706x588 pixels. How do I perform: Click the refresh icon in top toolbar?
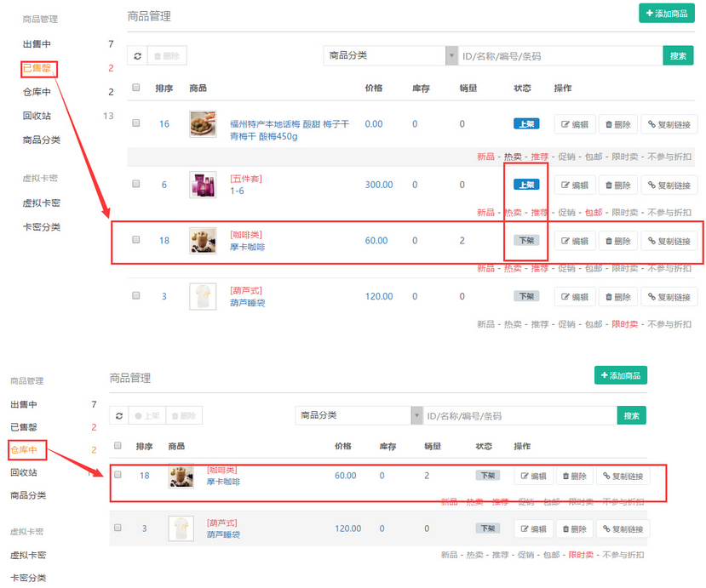[137, 56]
